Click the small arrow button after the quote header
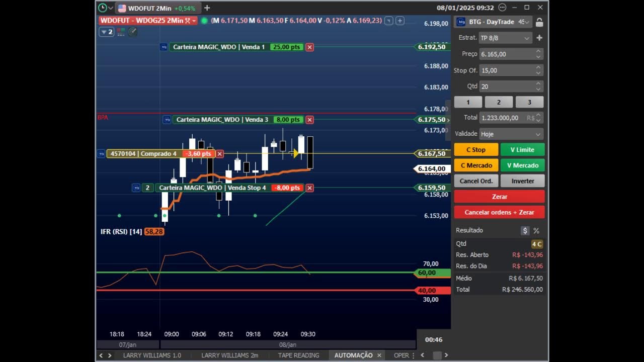The height and width of the screenshot is (362, 644). [x=389, y=21]
